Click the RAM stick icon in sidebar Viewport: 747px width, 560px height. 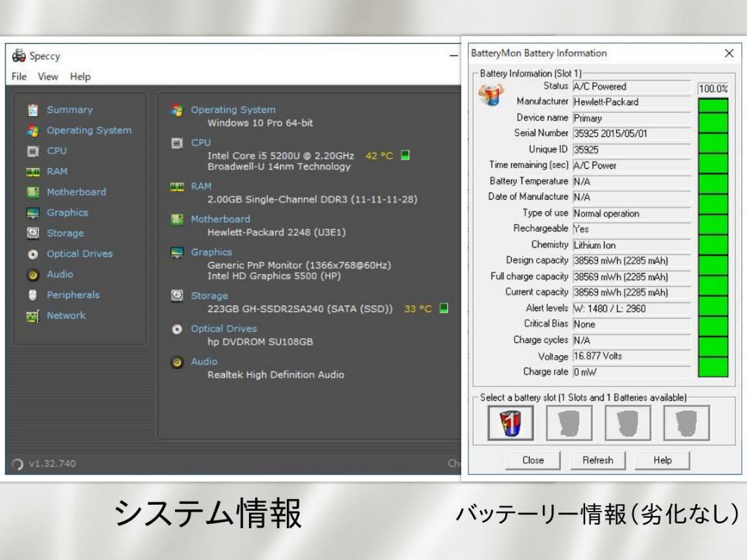pos(33,172)
